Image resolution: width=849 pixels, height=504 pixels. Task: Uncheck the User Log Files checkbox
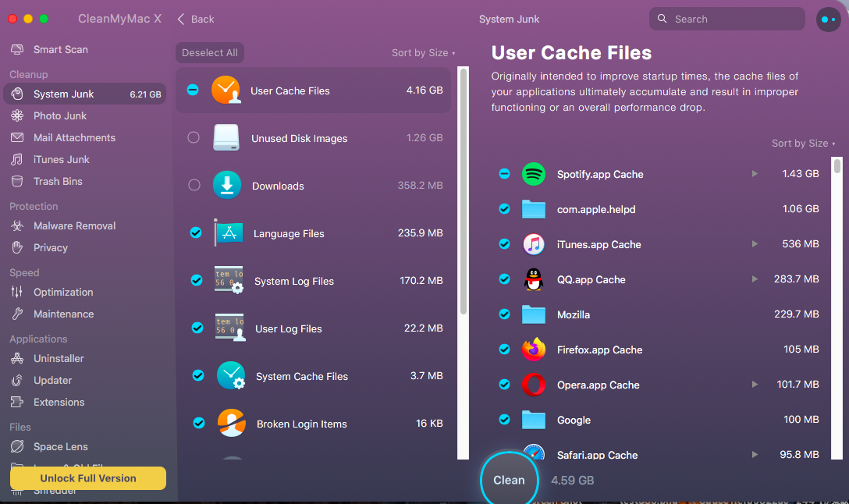(197, 328)
